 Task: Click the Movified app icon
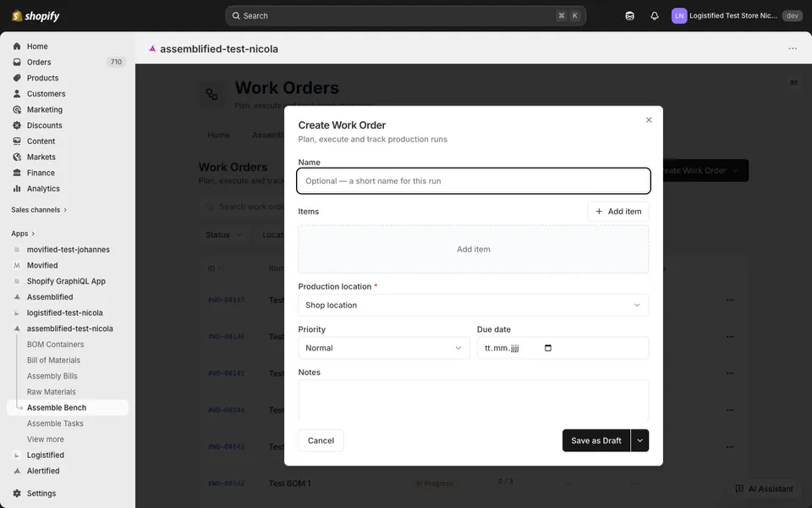point(17,265)
